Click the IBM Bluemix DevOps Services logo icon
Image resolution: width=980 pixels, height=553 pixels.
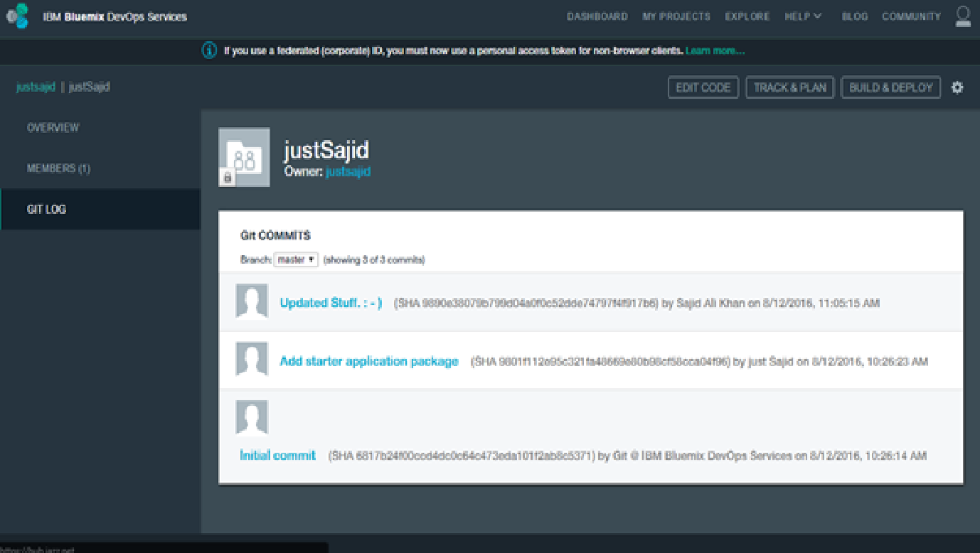[17, 16]
